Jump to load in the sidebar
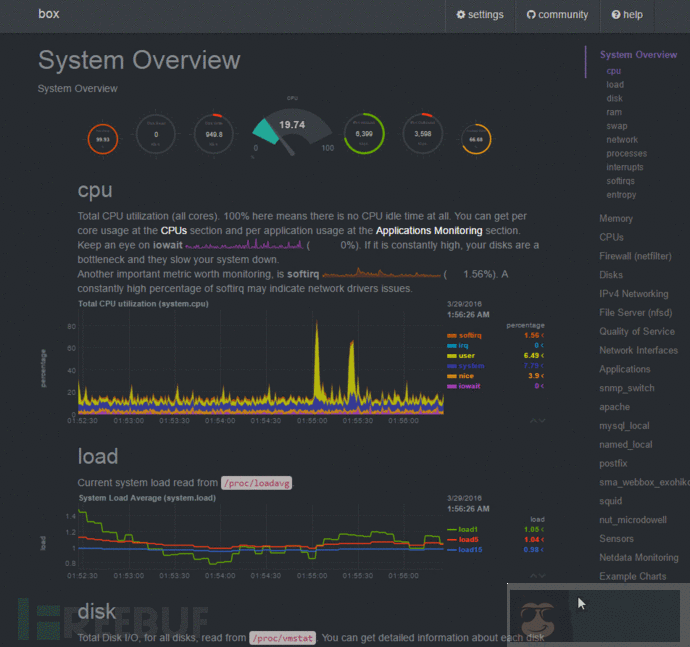This screenshot has height=647, width=690. point(615,85)
